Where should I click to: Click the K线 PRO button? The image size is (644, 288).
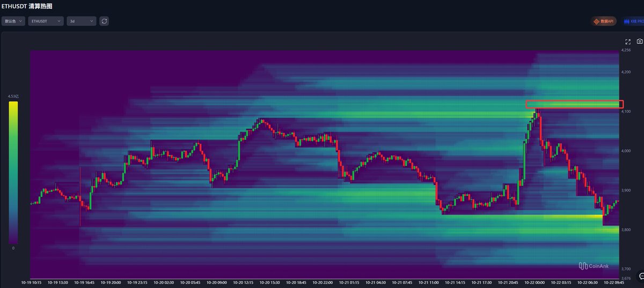[x=632, y=21]
